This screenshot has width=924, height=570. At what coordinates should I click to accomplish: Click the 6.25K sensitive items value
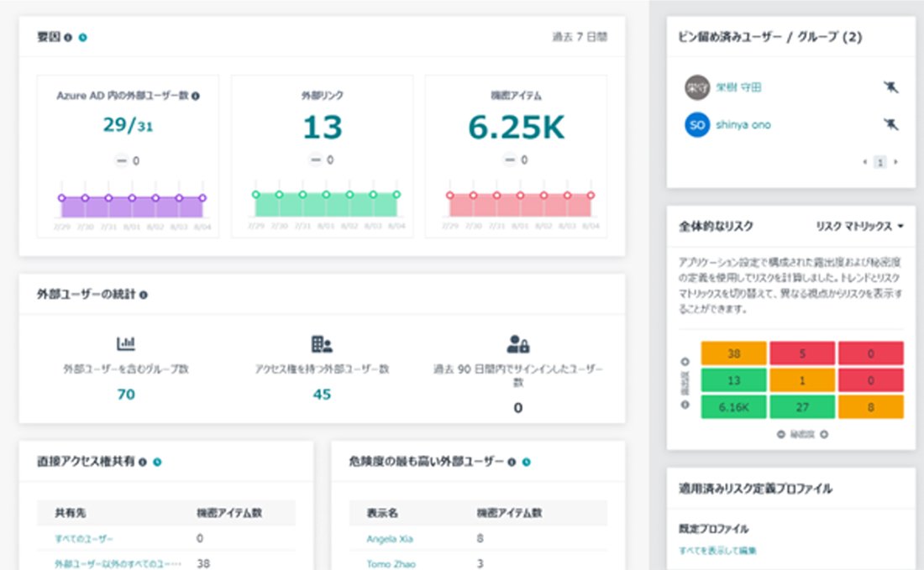click(x=517, y=128)
